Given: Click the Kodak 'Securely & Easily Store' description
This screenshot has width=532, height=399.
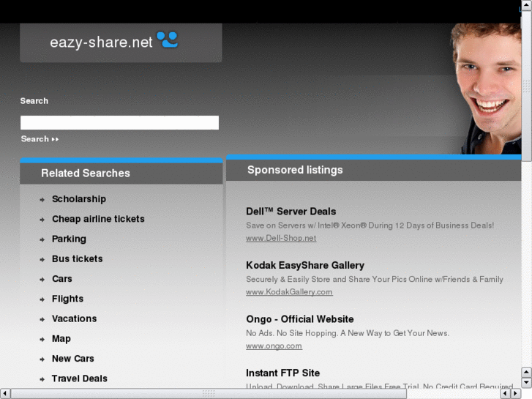Looking at the screenshot, I should pos(374,279).
